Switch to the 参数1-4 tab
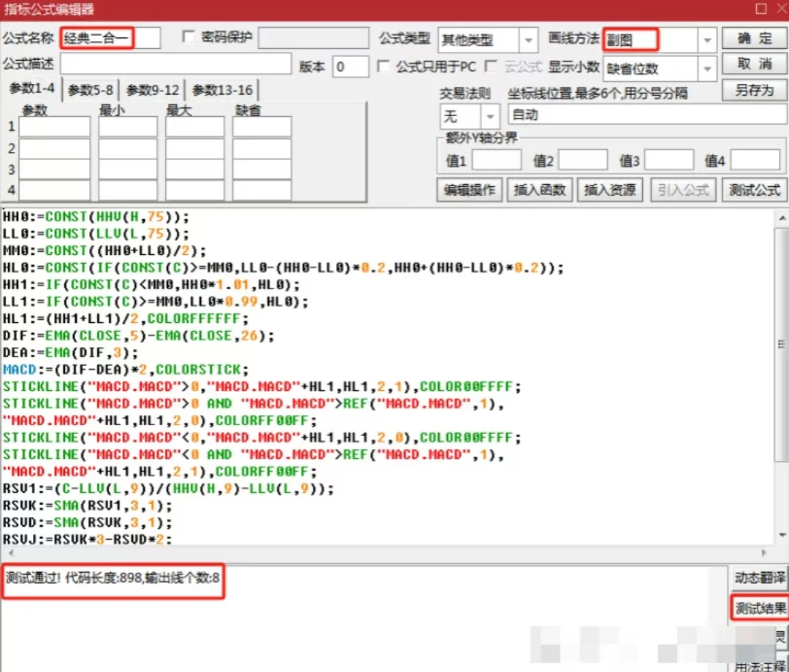789x672 pixels. click(x=31, y=88)
